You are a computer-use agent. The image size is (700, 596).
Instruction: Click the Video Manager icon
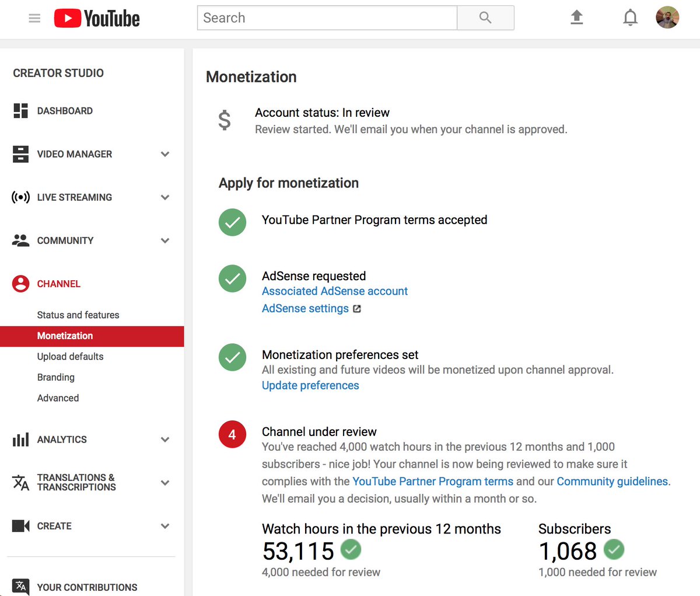click(x=20, y=154)
